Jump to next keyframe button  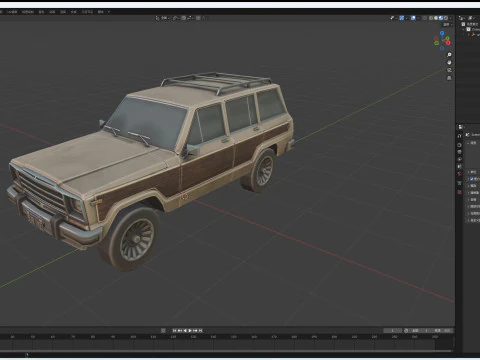tap(195, 330)
